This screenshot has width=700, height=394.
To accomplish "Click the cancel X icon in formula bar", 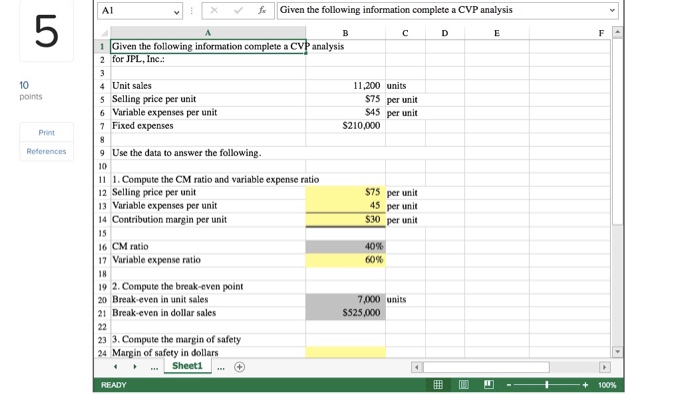I will pos(214,10).
